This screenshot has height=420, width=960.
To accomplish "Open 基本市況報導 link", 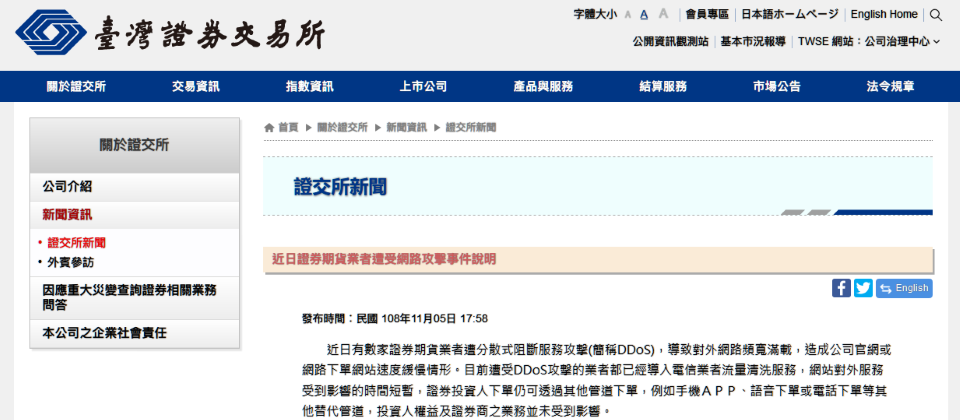I will tap(753, 42).
